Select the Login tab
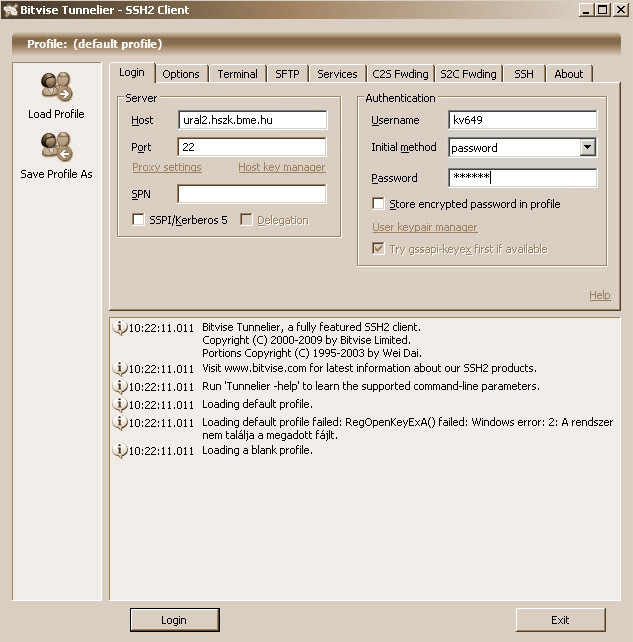 (132, 72)
